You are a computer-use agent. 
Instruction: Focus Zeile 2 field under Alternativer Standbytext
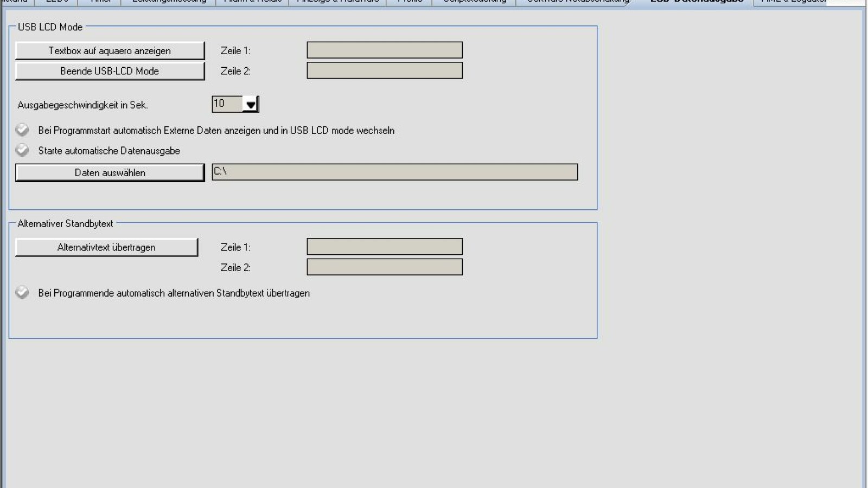[x=384, y=267]
